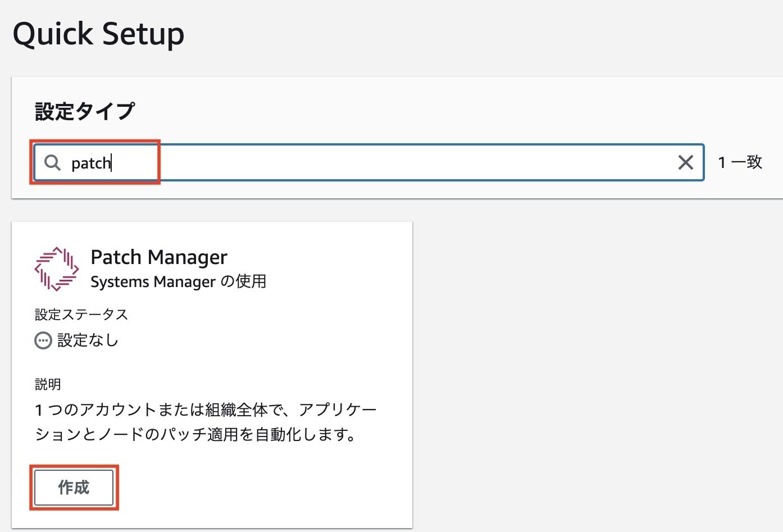
Task: Select the Patch Manager title text
Action: (x=159, y=257)
